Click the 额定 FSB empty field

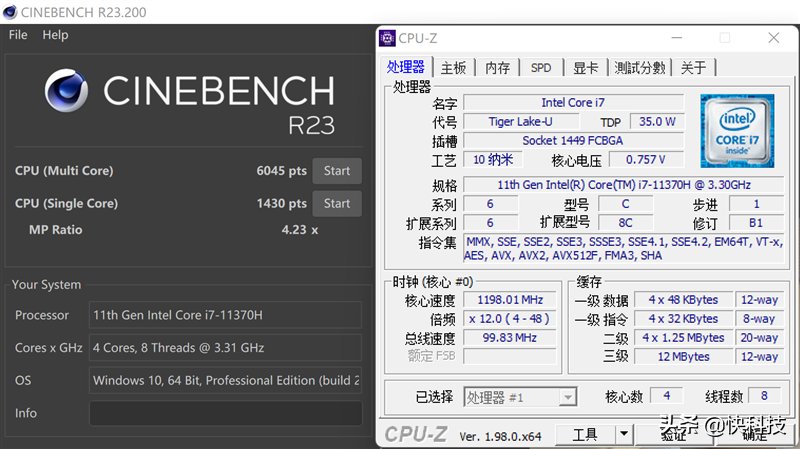(510, 356)
